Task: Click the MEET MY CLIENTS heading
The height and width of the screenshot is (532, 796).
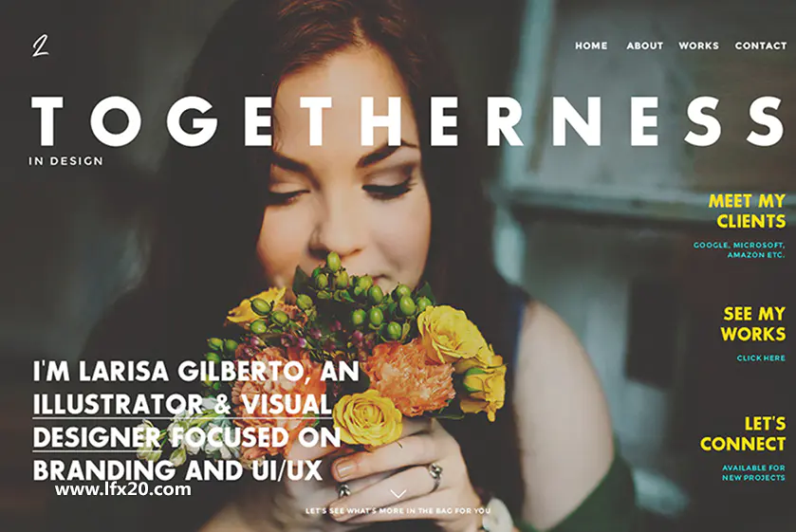Action: pos(748,211)
